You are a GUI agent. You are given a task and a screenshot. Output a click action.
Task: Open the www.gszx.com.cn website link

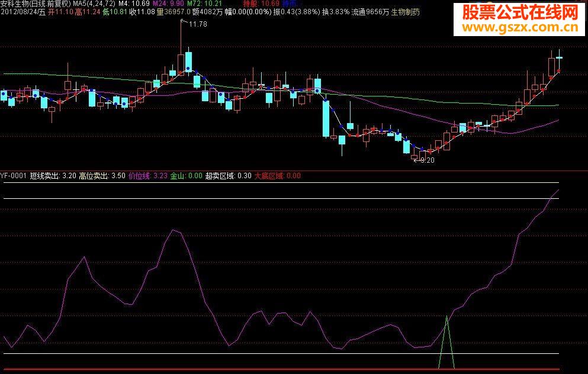click(520, 27)
